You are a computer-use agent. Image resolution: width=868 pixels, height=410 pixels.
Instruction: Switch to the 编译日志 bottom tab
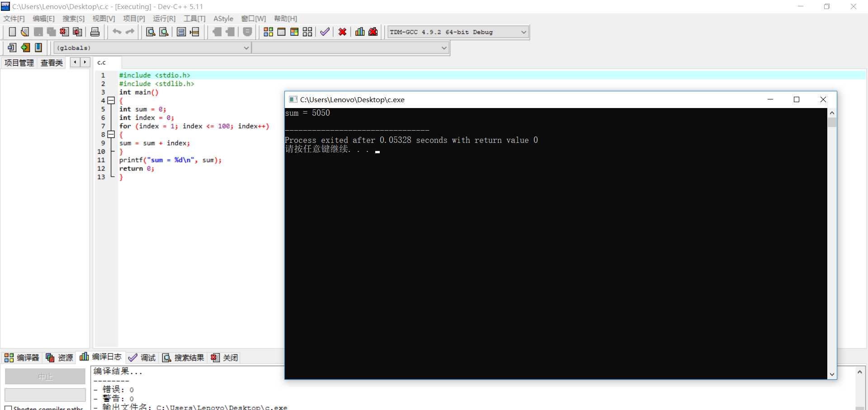point(101,357)
